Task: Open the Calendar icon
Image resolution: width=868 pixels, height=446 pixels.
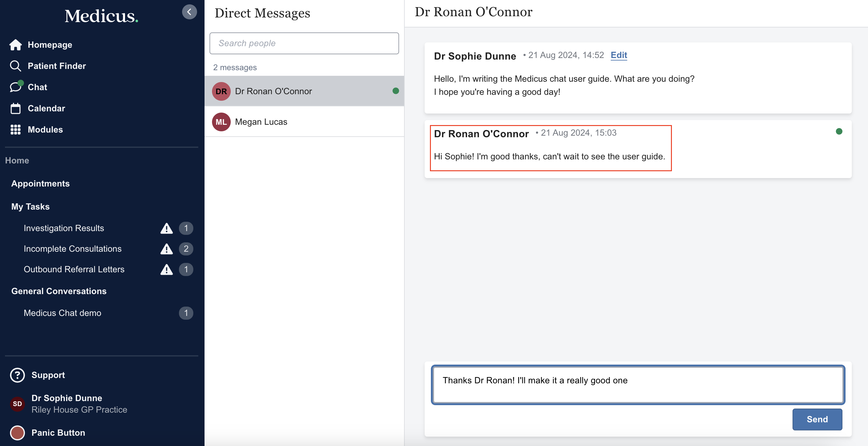Action: [x=16, y=109]
